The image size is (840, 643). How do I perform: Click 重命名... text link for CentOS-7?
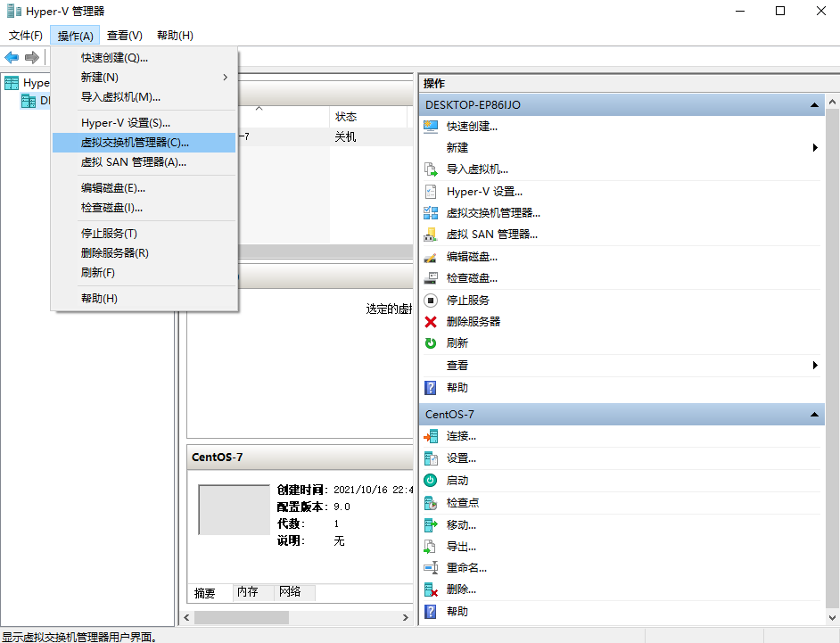coord(466,567)
